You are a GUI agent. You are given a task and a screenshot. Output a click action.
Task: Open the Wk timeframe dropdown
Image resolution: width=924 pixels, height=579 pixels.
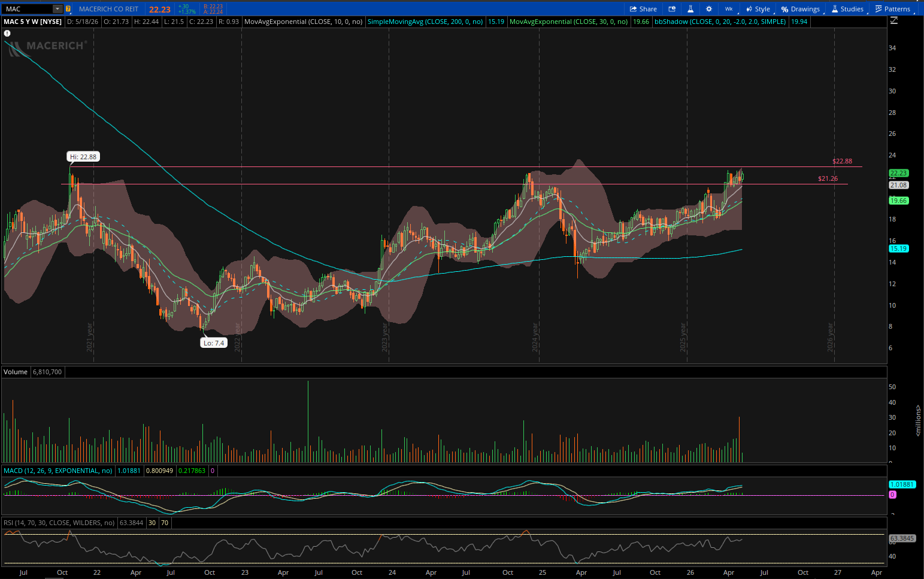tap(729, 9)
